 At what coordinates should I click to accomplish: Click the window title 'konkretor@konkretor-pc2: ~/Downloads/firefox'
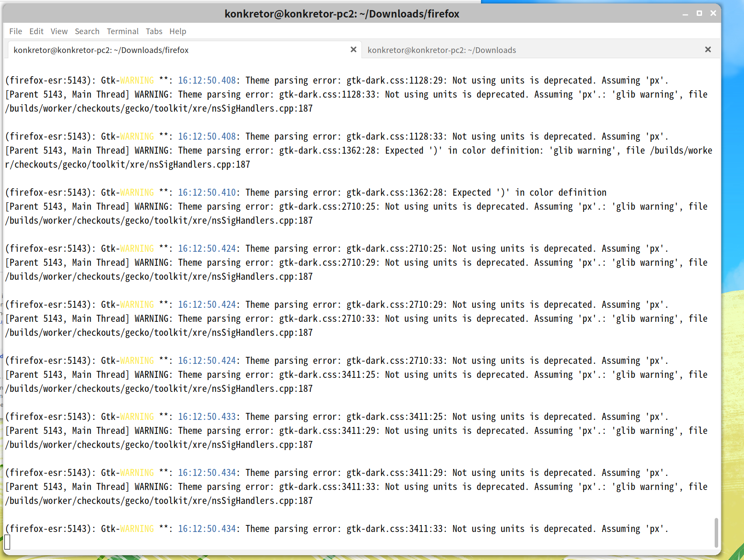342,14
